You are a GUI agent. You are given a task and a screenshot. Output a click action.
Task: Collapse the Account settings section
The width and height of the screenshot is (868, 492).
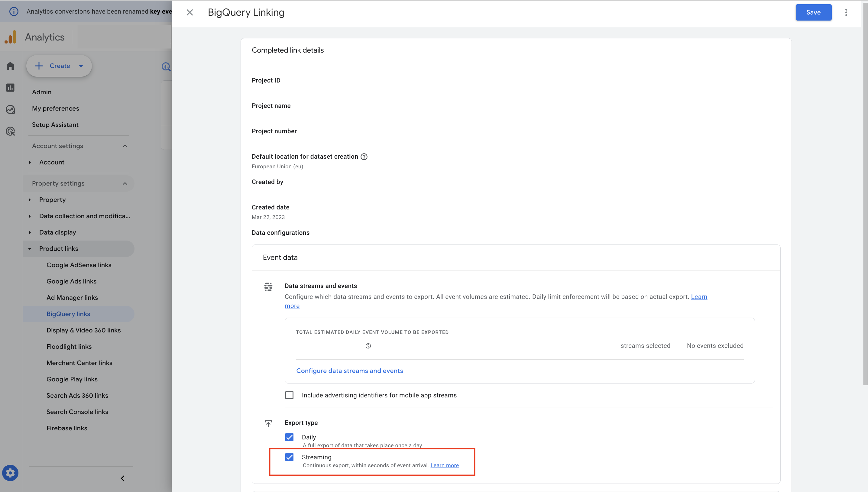125,146
